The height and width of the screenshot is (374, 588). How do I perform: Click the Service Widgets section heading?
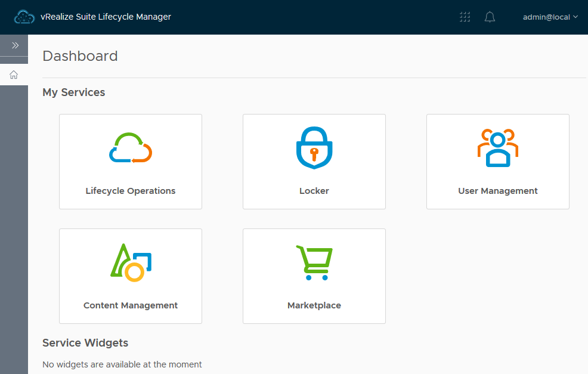tap(85, 343)
